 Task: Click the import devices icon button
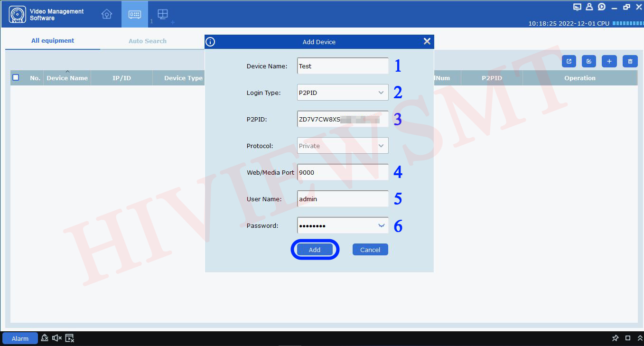(x=589, y=61)
